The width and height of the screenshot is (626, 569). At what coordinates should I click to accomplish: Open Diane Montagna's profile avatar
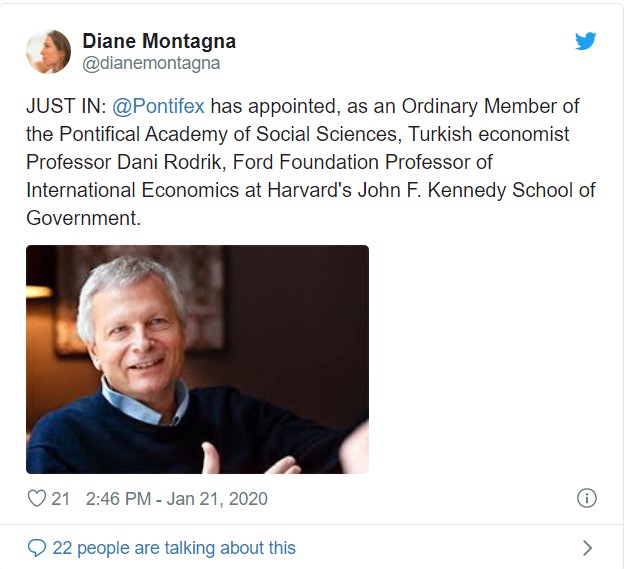pos(47,51)
